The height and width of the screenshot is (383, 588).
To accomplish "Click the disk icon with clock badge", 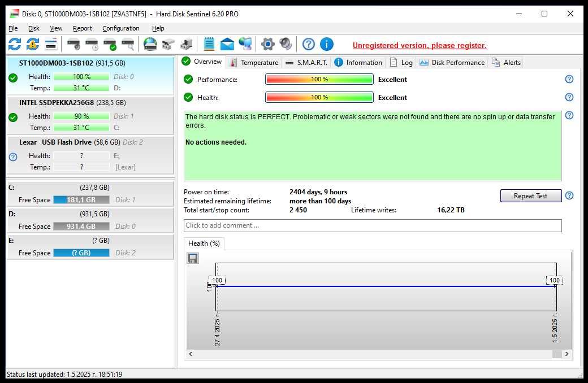I will [x=92, y=44].
